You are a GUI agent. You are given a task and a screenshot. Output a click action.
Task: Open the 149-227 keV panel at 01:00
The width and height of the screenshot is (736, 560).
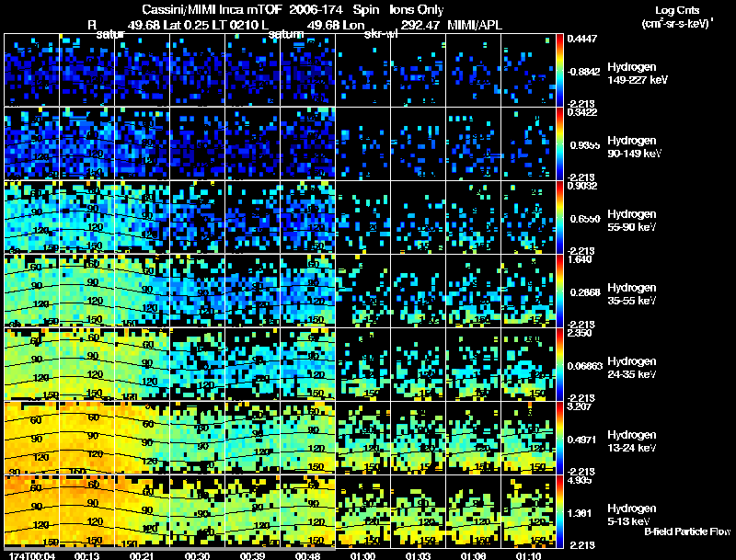point(363,70)
